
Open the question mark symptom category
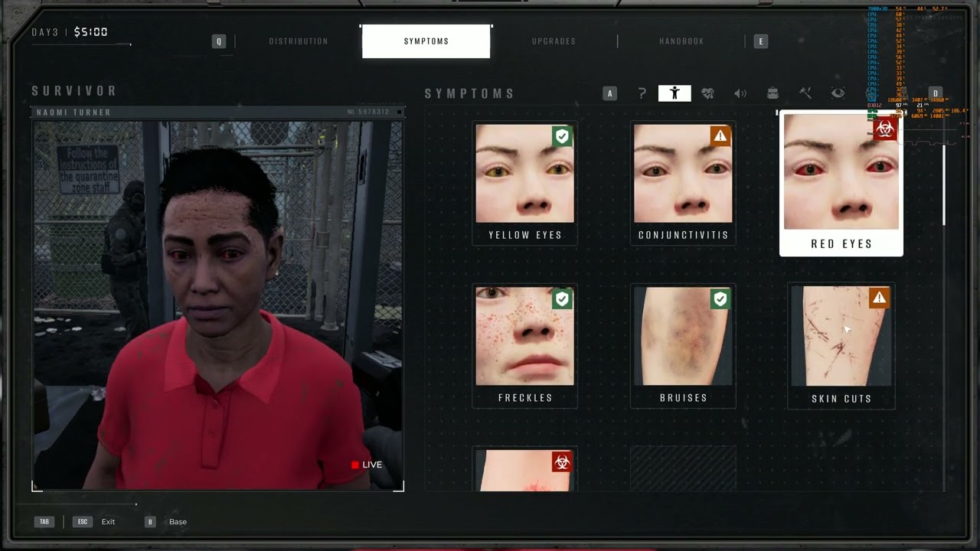click(642, 93)
